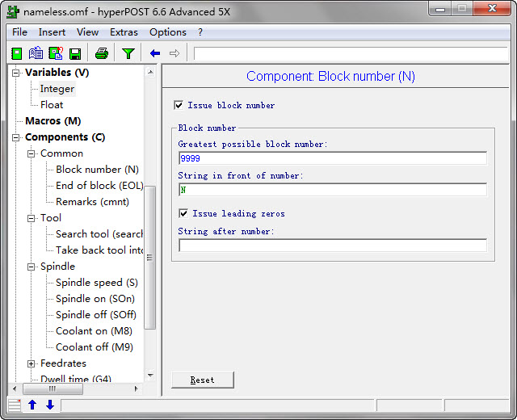Select the Take back tool tree item

click(99, 250)
